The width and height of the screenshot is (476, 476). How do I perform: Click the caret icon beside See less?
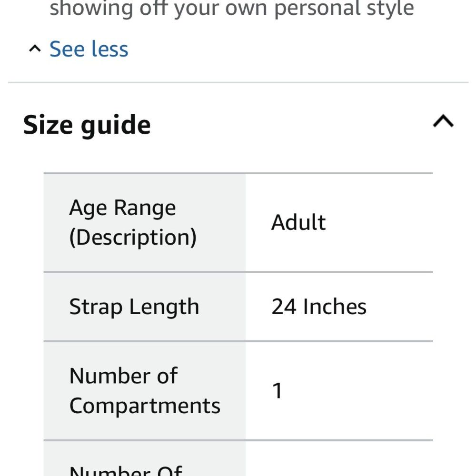(35, 49)
